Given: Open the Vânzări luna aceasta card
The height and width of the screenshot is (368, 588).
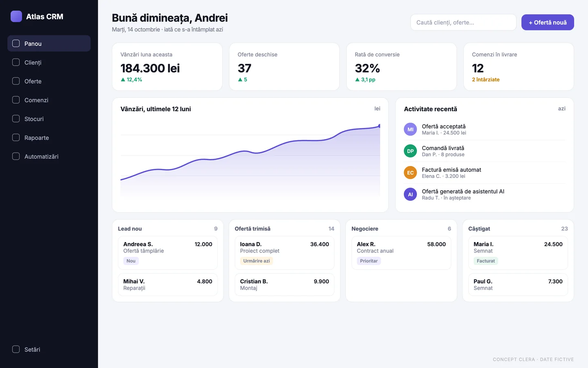Looking at the screenshot, I should [167, 67].
